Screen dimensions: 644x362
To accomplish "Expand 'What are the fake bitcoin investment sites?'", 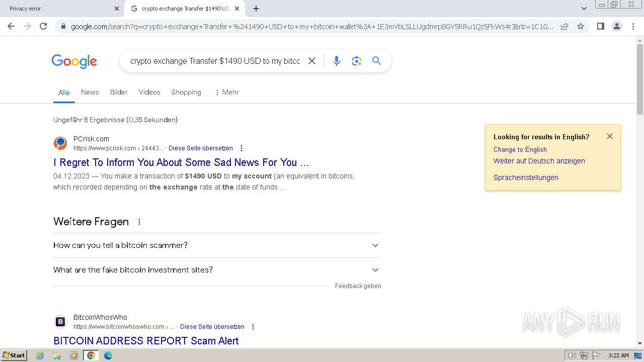I will click(217, 270).
